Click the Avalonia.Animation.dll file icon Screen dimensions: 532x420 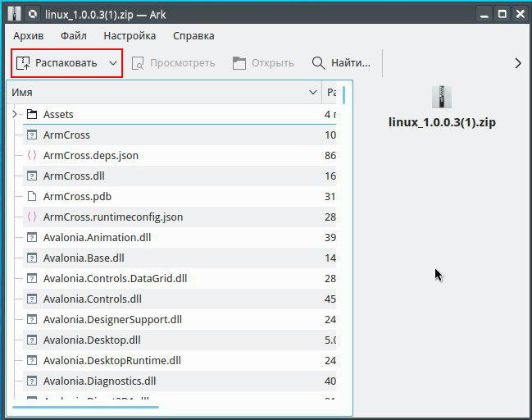click(x=32, y=237)
